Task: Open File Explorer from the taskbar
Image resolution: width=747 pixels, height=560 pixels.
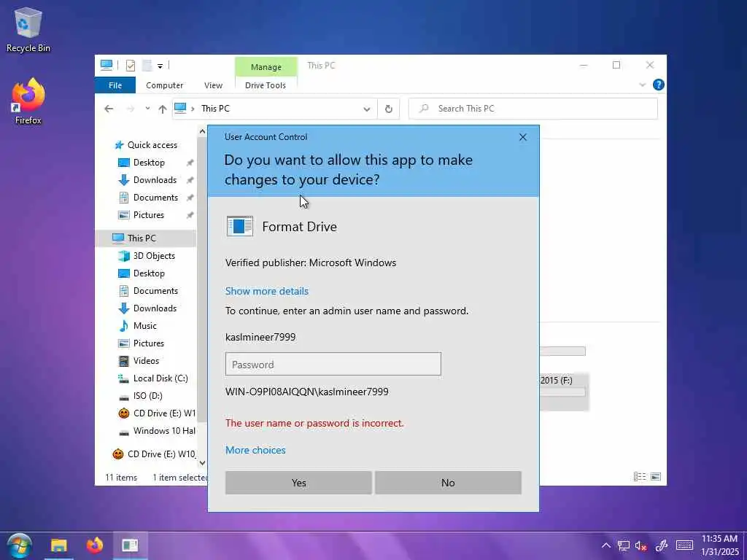Action: click(x=58, y=545)
